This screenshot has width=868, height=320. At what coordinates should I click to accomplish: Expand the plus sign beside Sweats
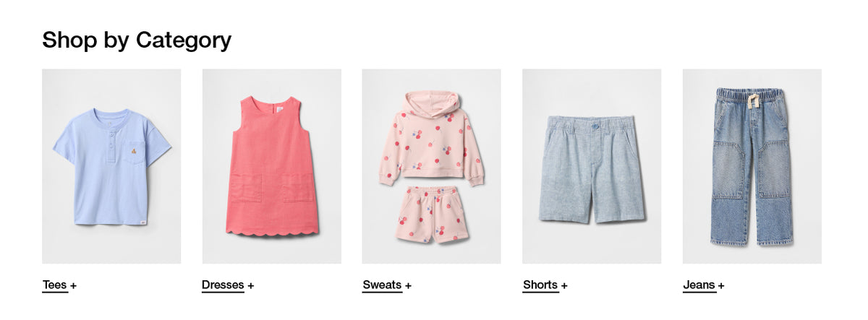point(408,285)
